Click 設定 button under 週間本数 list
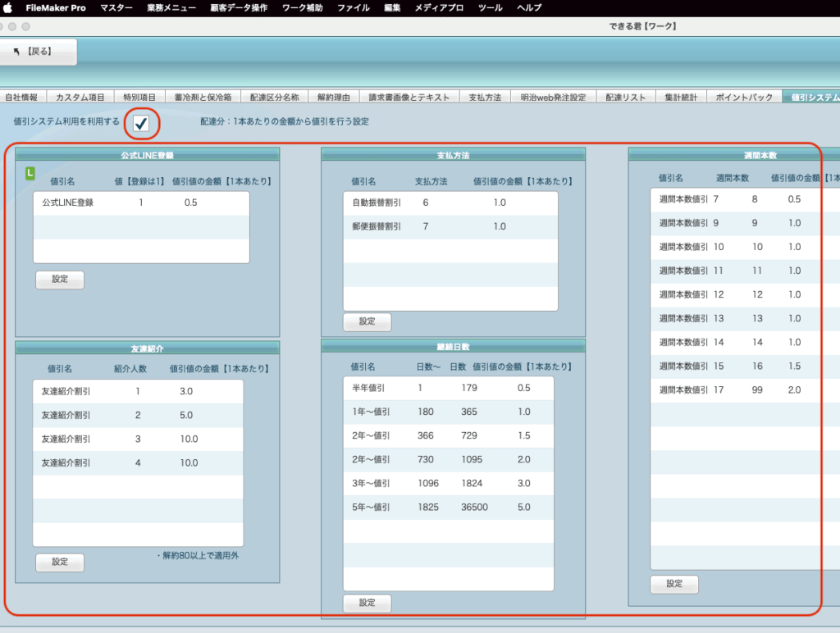Screen dimensions: 840x633 [673, 585]
